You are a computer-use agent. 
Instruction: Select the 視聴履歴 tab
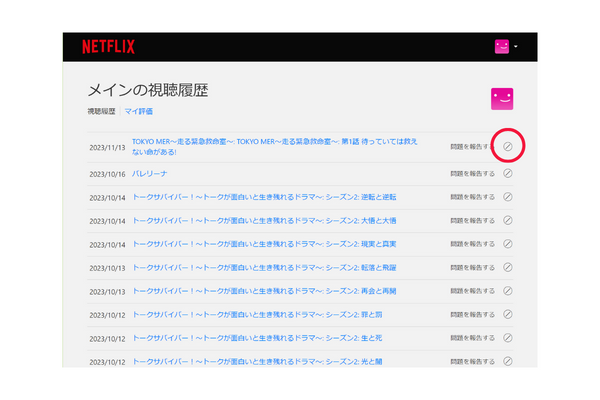(x=101, y=111)
